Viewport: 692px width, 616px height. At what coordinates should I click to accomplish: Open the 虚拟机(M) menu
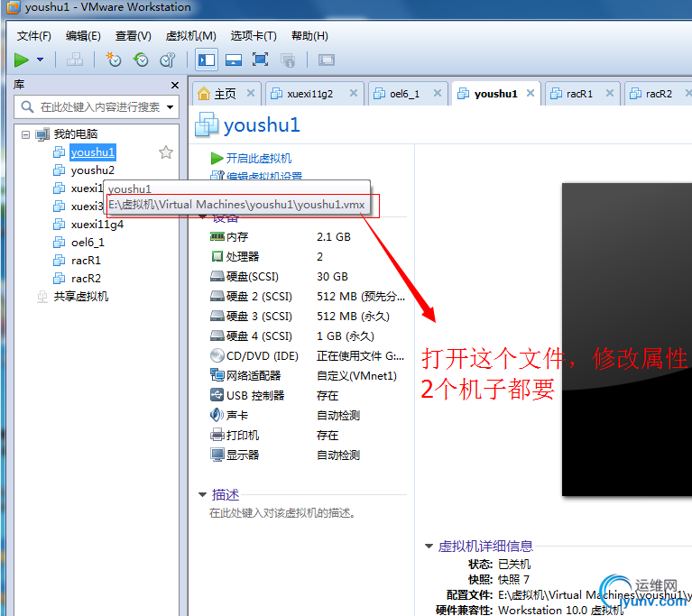coord(190,36)
